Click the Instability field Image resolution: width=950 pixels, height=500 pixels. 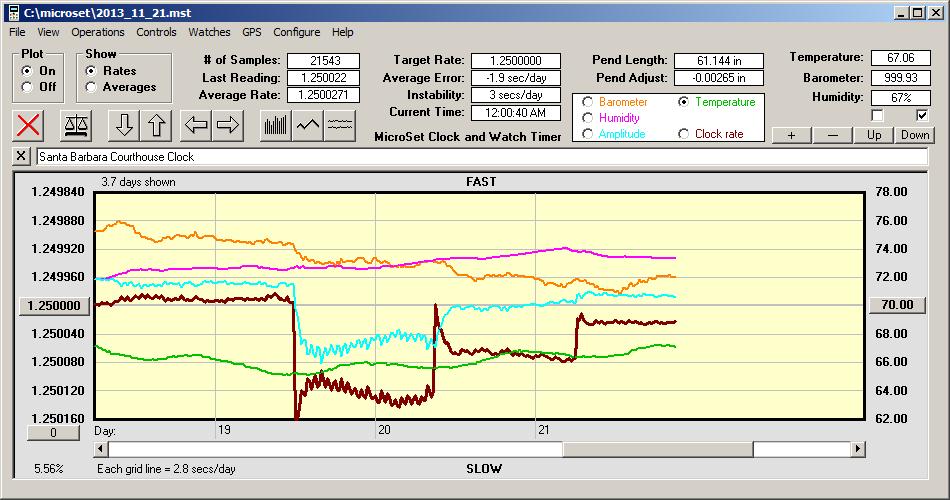(516, 95)
